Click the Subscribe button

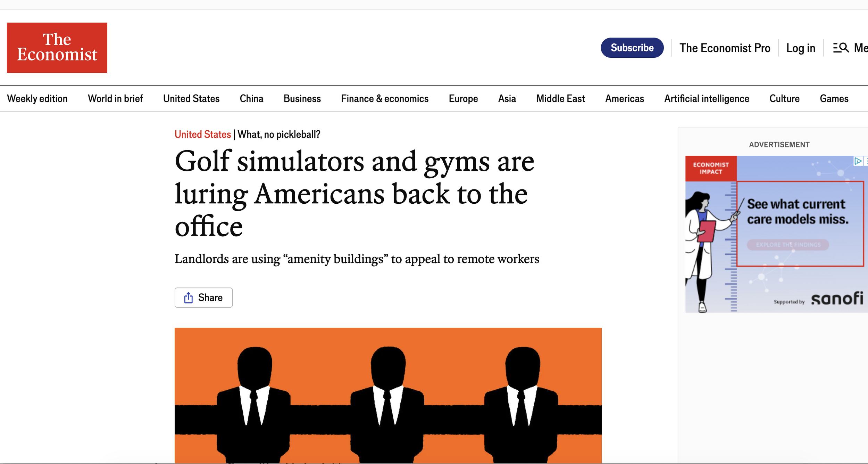click(x=632, y=48)
